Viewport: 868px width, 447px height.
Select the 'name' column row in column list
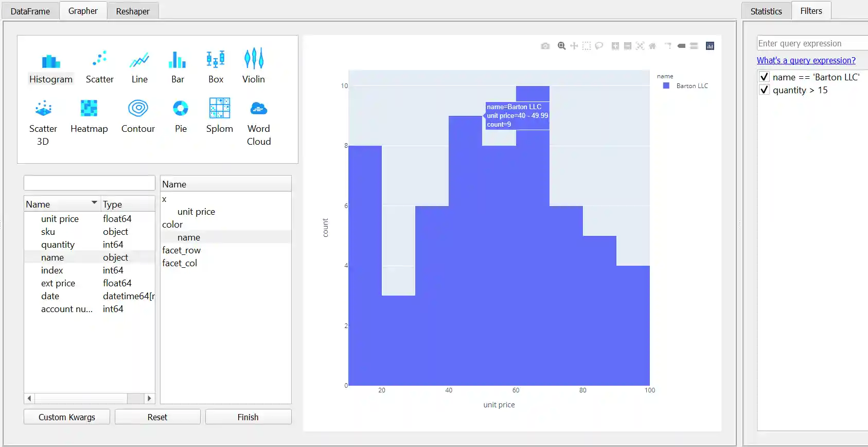(90, 257)
